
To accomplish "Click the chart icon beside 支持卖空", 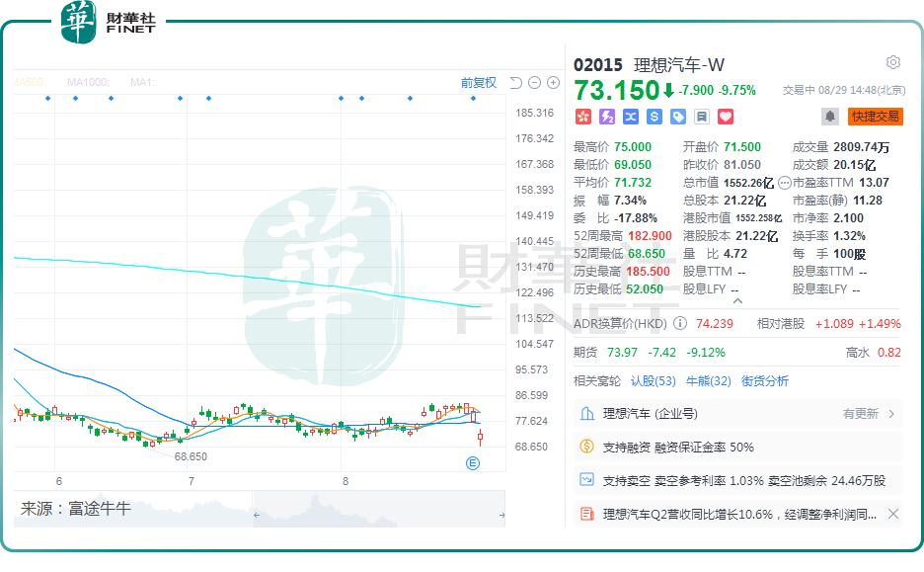I will [587, 480].
